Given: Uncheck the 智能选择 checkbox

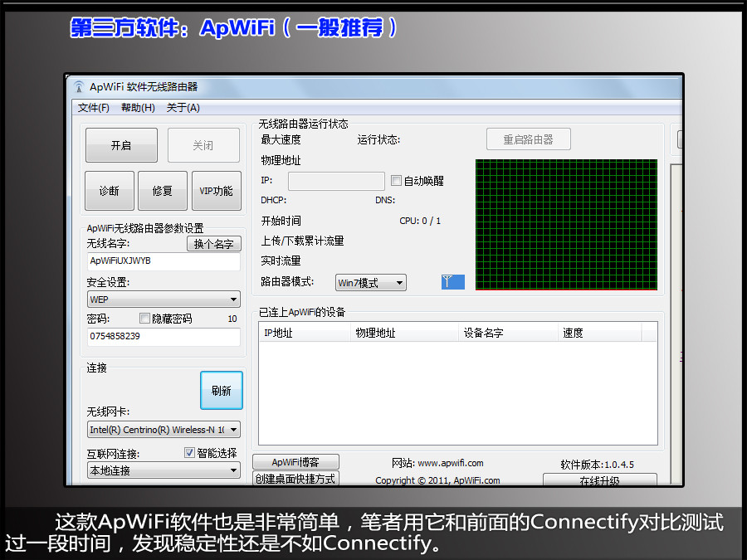Looking at the screenshot, I should (x=189, y=453).
